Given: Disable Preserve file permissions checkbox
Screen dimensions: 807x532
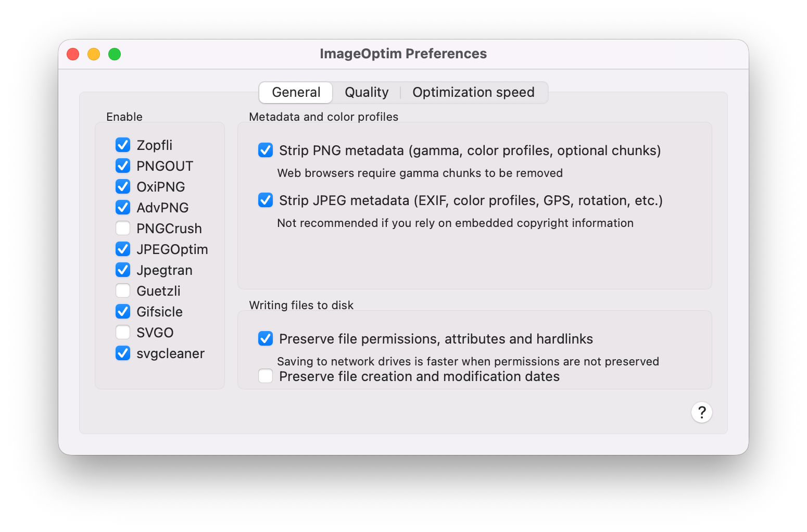Looking at the screenshot, I should [x=266, y=339].
